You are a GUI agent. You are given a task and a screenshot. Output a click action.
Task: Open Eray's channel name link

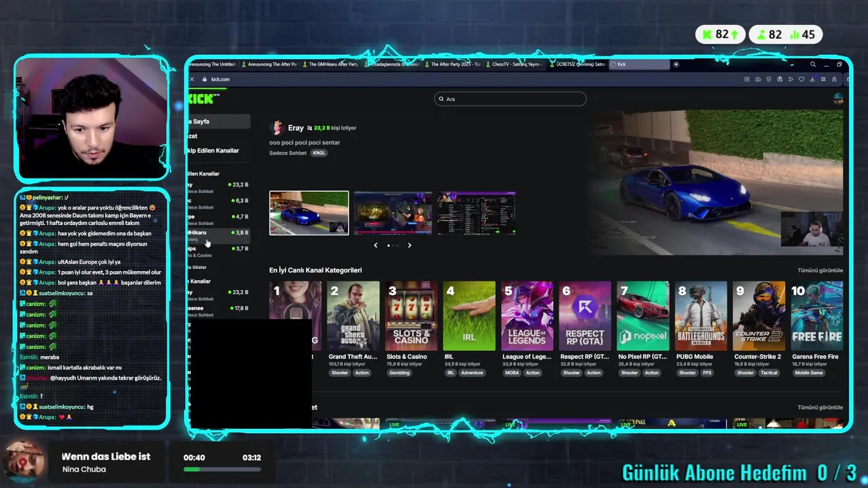[296, 128]
